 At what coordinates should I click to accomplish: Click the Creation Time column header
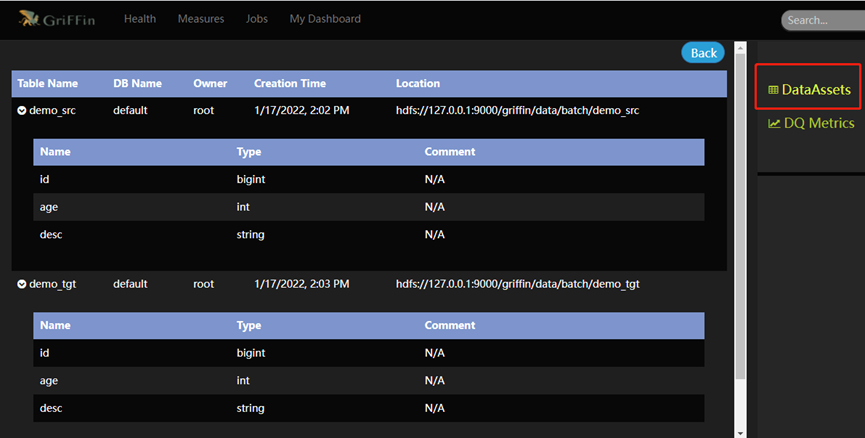pos(290,83)
